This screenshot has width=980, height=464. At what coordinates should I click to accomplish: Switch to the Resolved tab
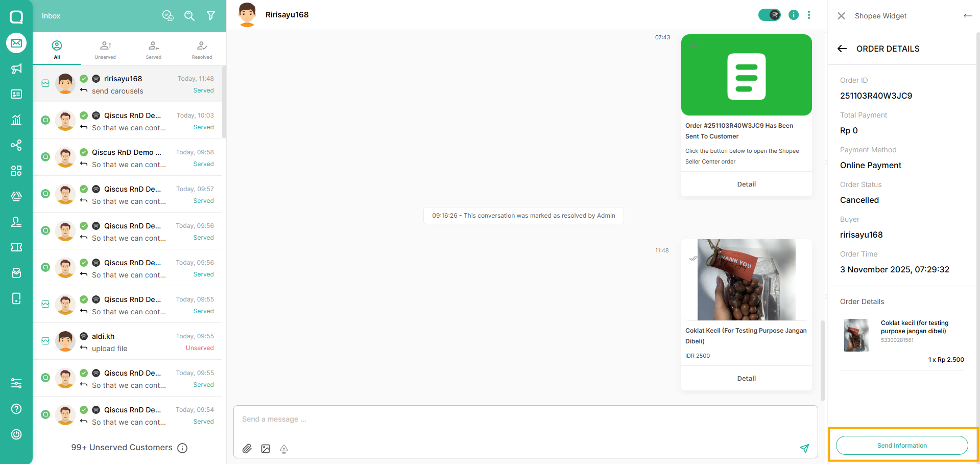click(202, 50)
